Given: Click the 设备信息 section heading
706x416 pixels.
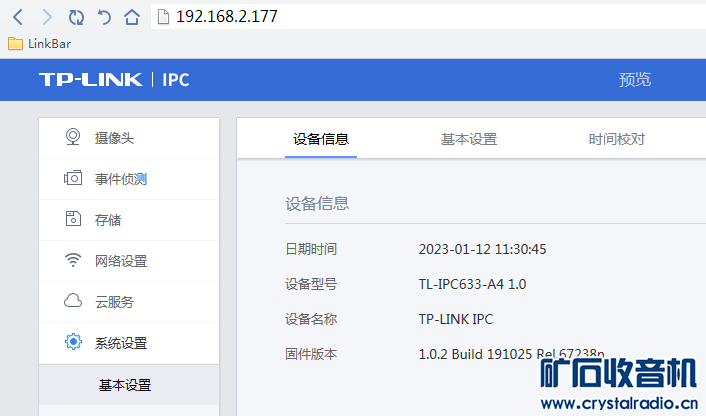Looking at the screenshot, I should [317, 203].
